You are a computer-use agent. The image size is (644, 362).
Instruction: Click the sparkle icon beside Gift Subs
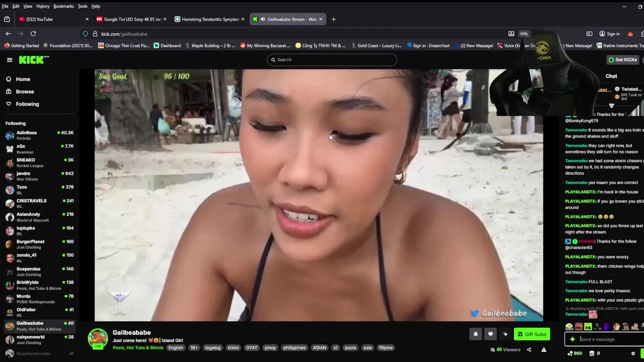505,334
